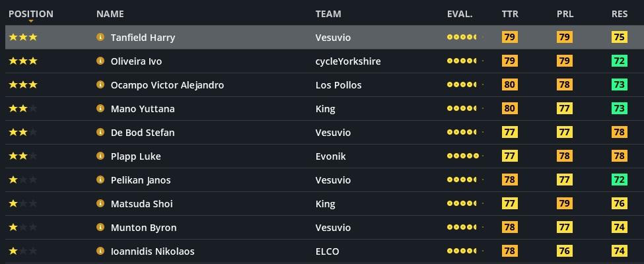Click info icon beside Munton Byron
Screen dimensions: 644x264
tap(100, 228)
